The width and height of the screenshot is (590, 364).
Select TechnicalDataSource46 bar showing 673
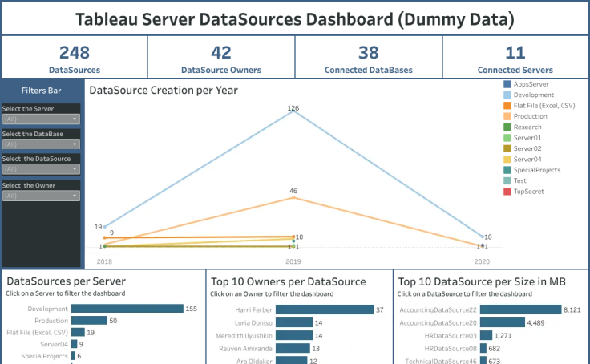483,360
